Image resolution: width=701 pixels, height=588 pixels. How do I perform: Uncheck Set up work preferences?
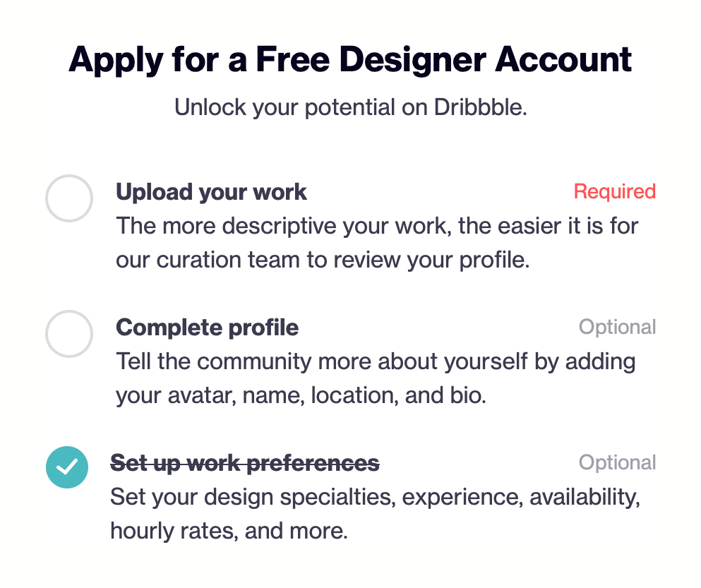coord(67,467)
